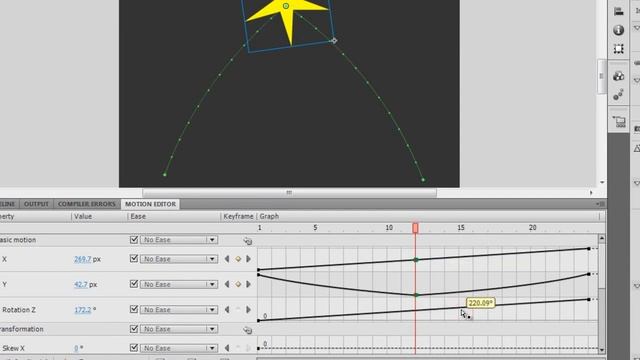The height and width of the screenshot is (360, 640).
Task: Click the stage scroll down arrow
Action: pyautogui.click(x=602, y=182)
